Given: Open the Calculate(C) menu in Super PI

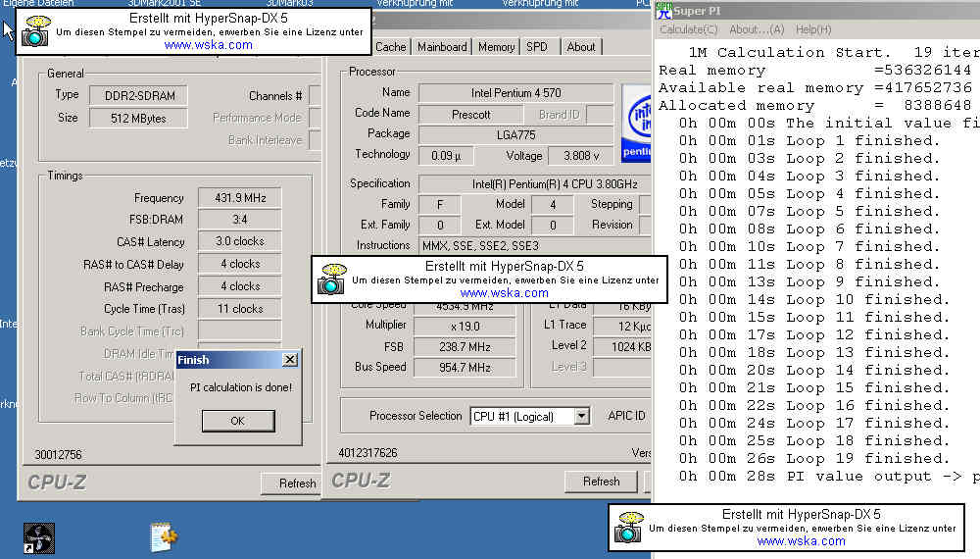Looking at the screenshot, I should (689, 29).
